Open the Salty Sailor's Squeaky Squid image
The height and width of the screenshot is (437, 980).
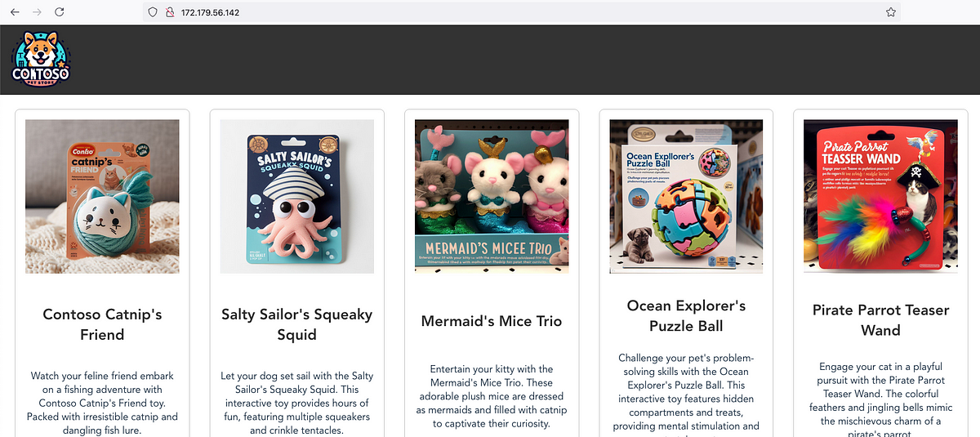[x=297, y=196]
